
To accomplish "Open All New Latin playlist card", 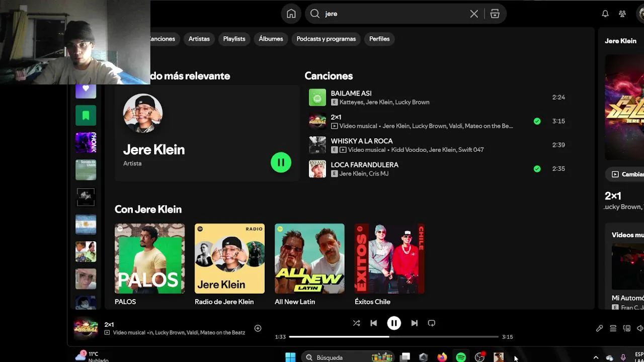I will point(309,265).
